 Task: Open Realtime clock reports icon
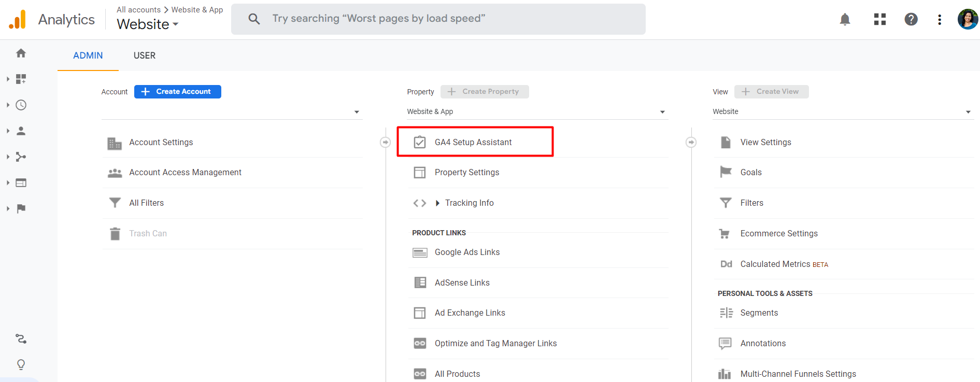[21, 105]
